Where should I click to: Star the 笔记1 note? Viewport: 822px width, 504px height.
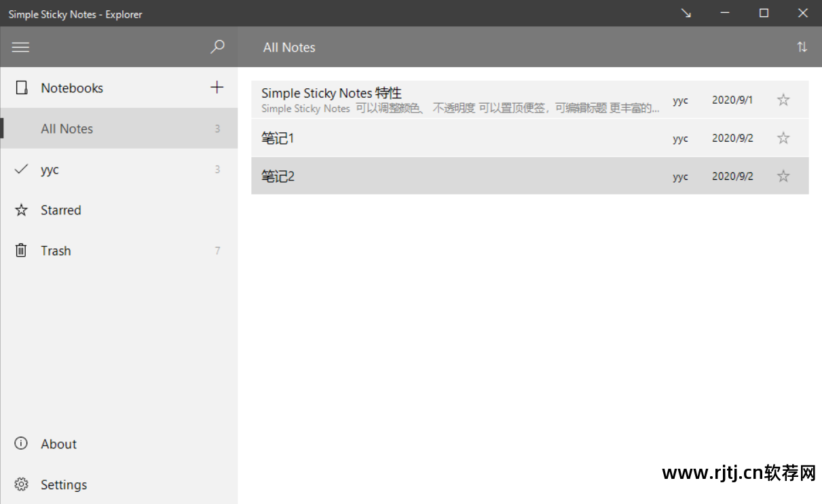783,138
